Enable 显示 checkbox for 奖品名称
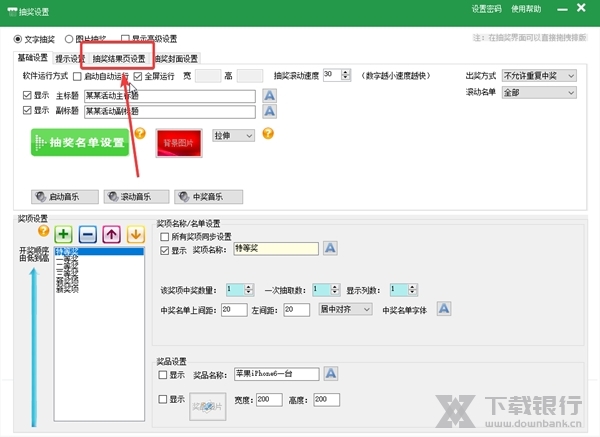600x437 pixels. click(x=163, y=375)
